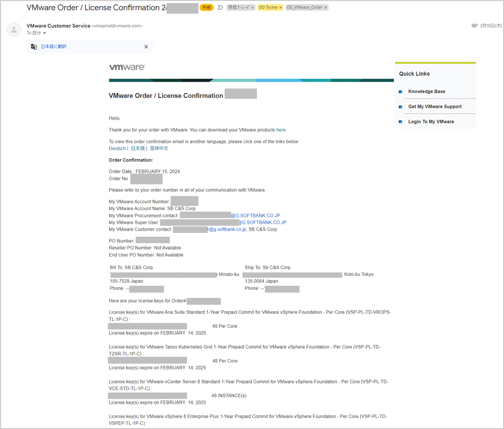This screenshot has width=504, height=429.
Task: Dismiss the translation bar with X
Action: pos(146,47)
